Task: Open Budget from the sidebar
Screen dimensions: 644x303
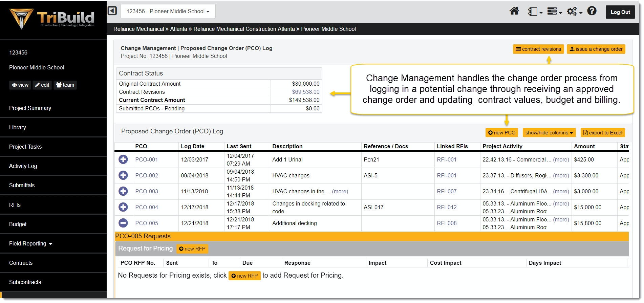Action: [x=18, y=224]
